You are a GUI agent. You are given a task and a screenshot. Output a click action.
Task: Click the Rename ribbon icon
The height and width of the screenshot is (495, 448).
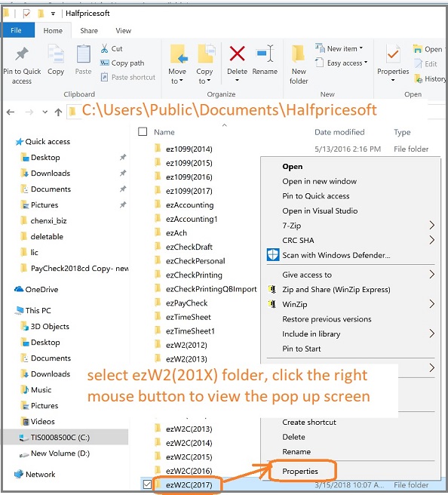point(265,54)
